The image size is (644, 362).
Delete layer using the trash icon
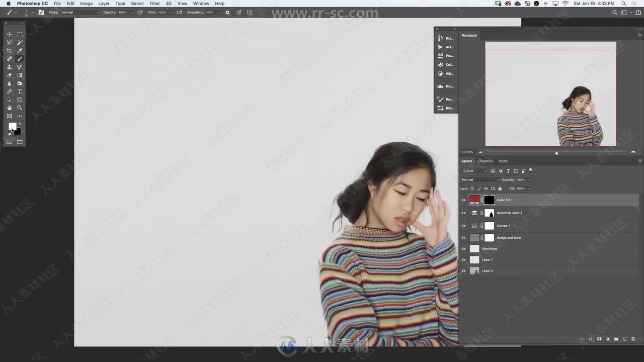coord(633,339)
